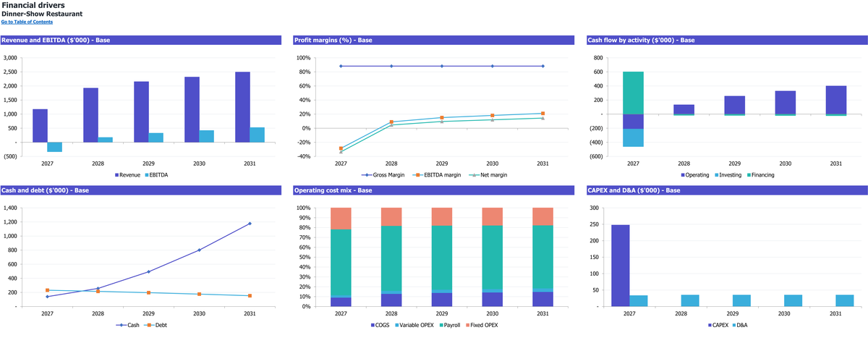The width and height of the screenshot is (868, 364).
Task: Click the Profit margins (%) chart header
Action: coord(434,40)
